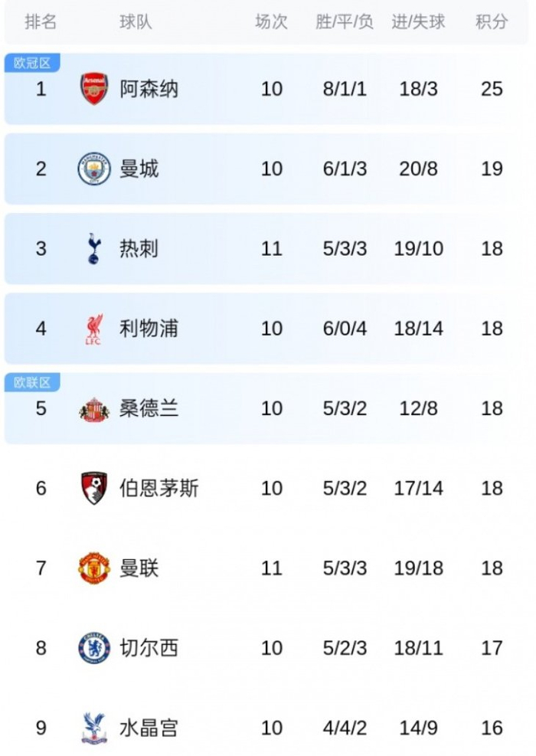Click the 胜/平/负 column header

[x=344, y=22]
